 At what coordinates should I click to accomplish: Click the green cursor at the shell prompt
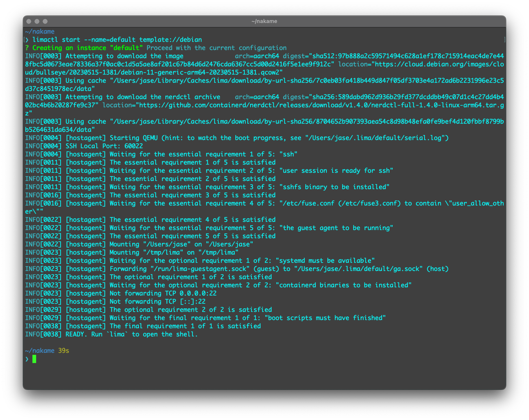[x=34, y=359]
